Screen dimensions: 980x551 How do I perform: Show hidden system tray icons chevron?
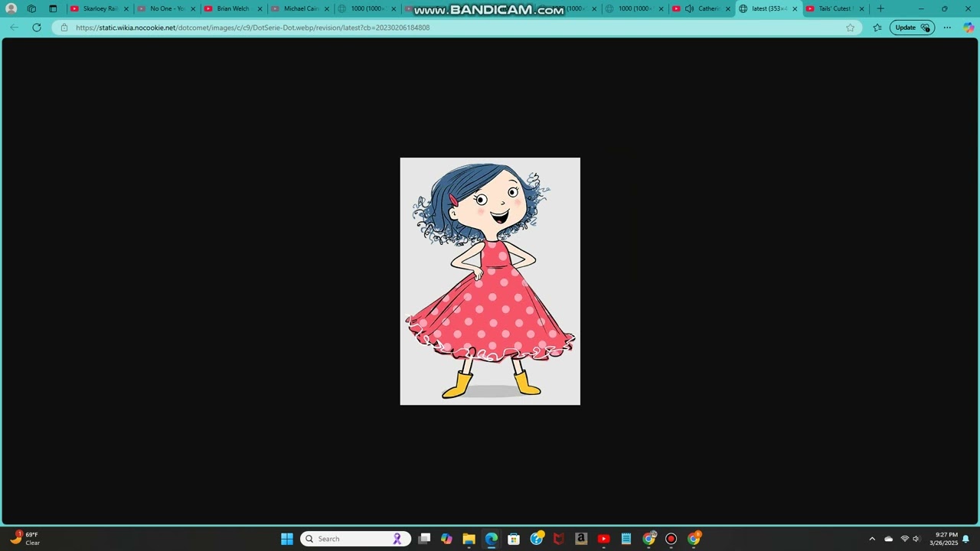[871, 539]
